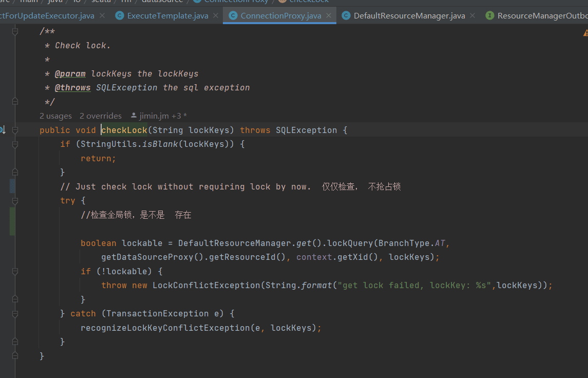Click the blue modified-line marker beside the Just check comment
This screenshot has width=588, height=378.
coord(12,186)
